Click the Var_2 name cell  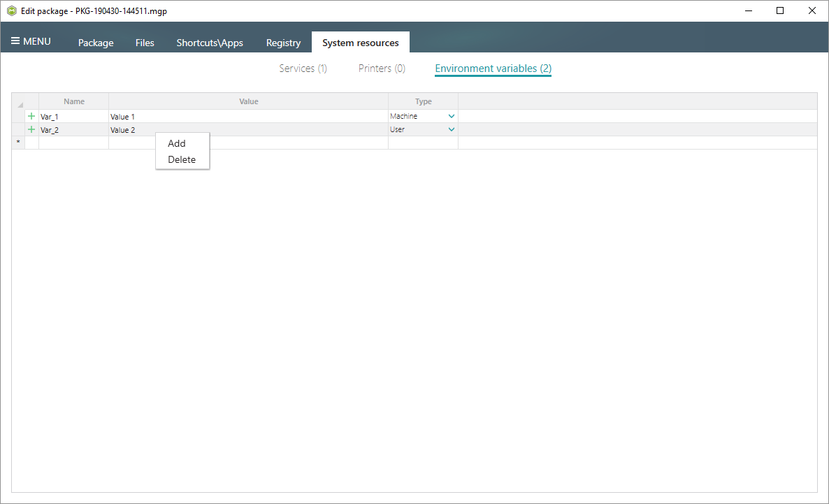(x=74, y=129)
